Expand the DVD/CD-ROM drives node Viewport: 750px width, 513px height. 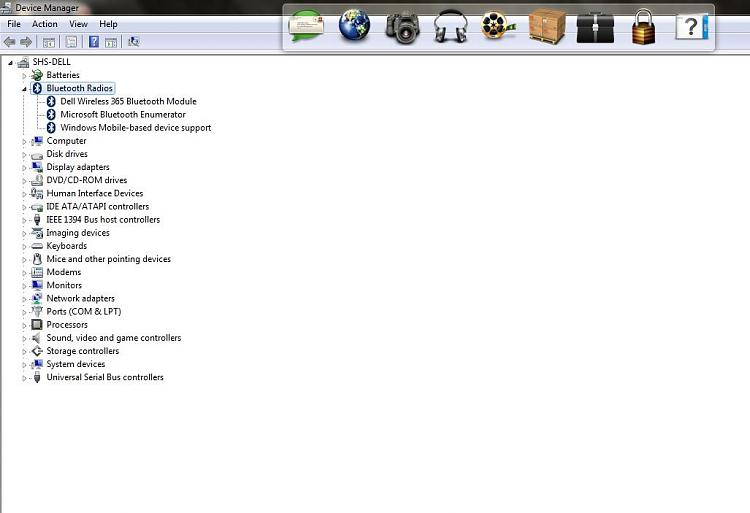24,181
